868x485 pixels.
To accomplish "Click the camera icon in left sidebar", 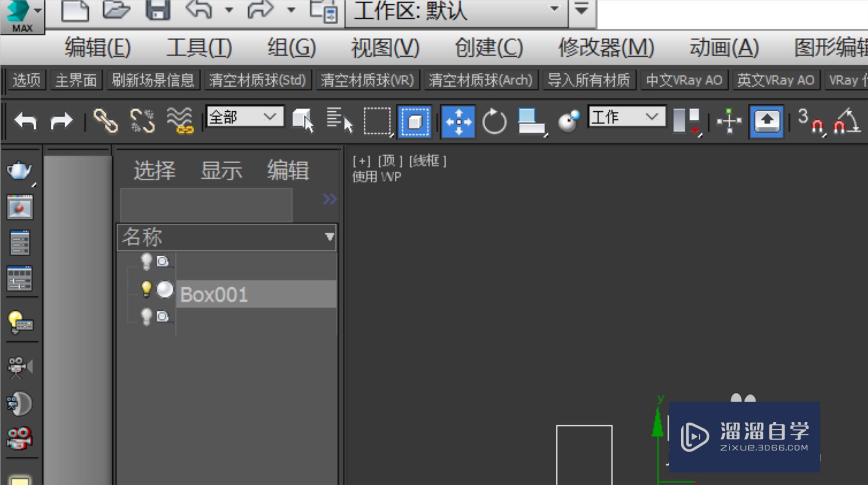I will point(19,367).
